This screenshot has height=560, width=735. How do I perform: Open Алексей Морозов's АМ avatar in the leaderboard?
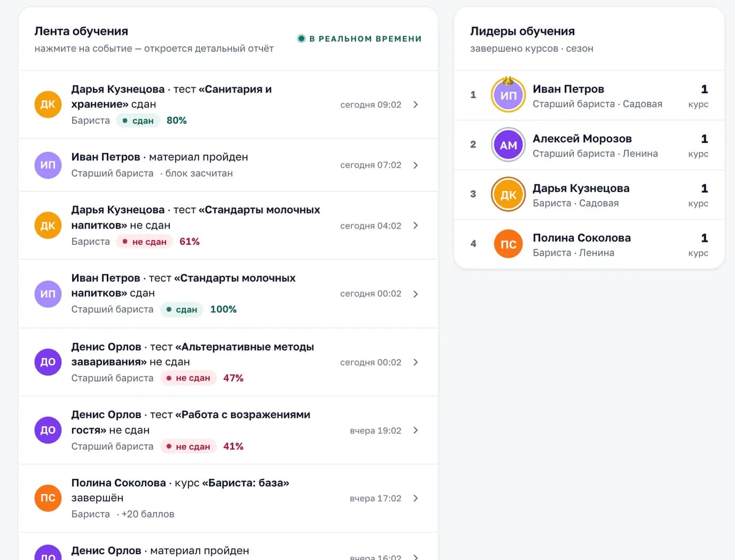[509, 145]
